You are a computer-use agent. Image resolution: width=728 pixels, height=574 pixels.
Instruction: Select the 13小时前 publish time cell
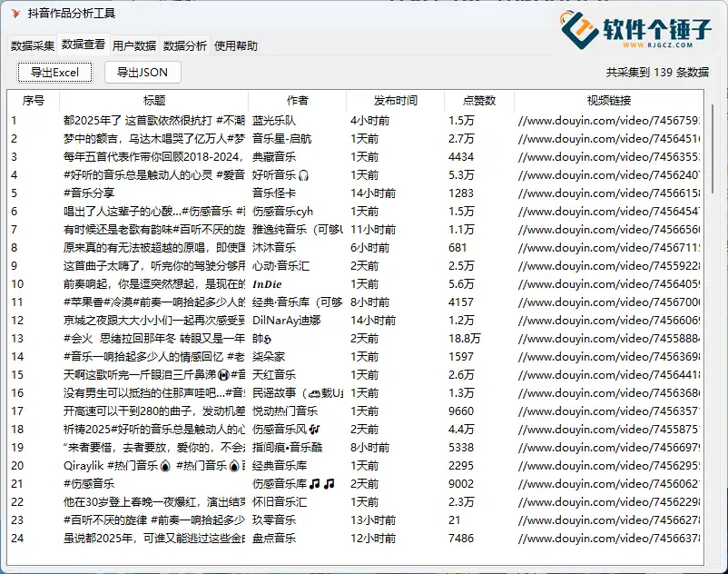click(x=373, y=520)
